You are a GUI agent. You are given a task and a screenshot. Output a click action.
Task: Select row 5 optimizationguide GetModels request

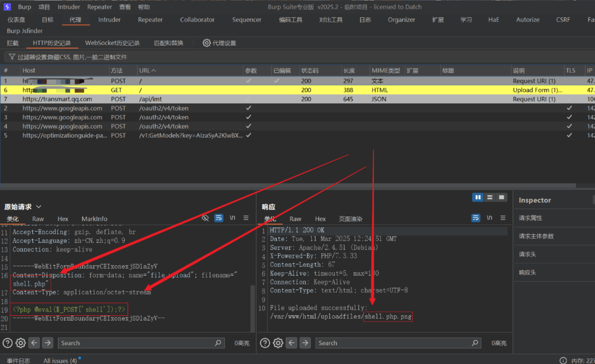coord(297,135)
